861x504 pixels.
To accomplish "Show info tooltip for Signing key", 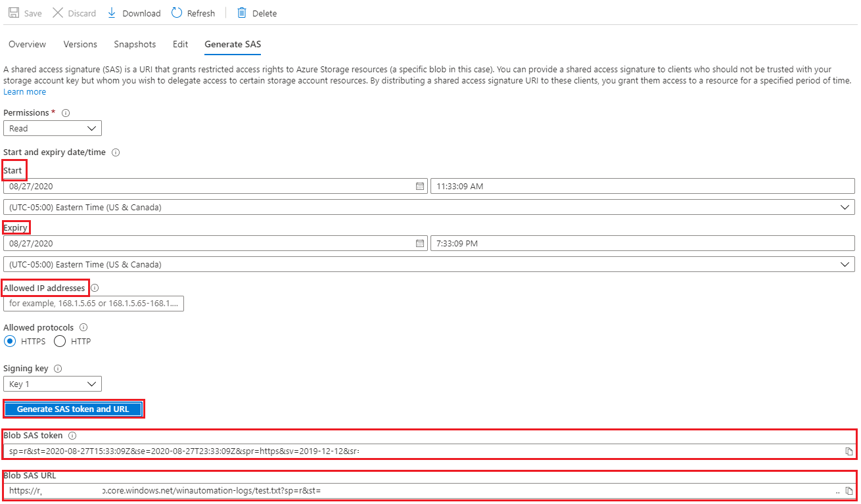I will (58, 369).
